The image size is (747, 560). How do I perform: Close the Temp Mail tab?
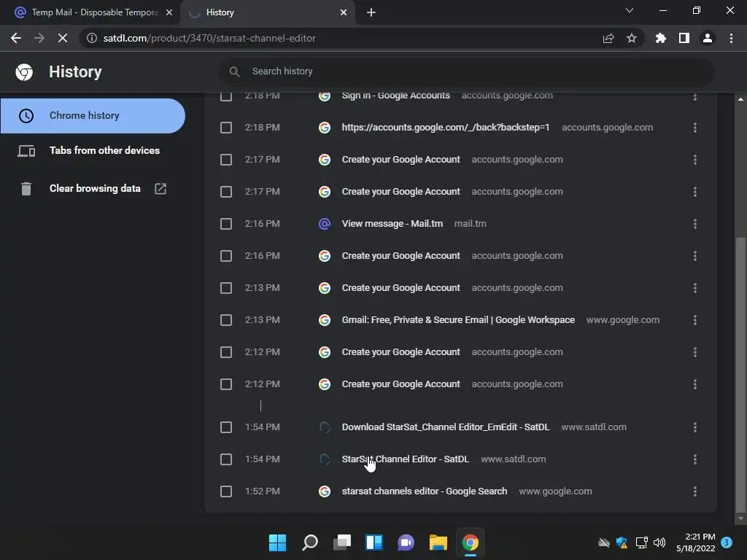point(169,12)
